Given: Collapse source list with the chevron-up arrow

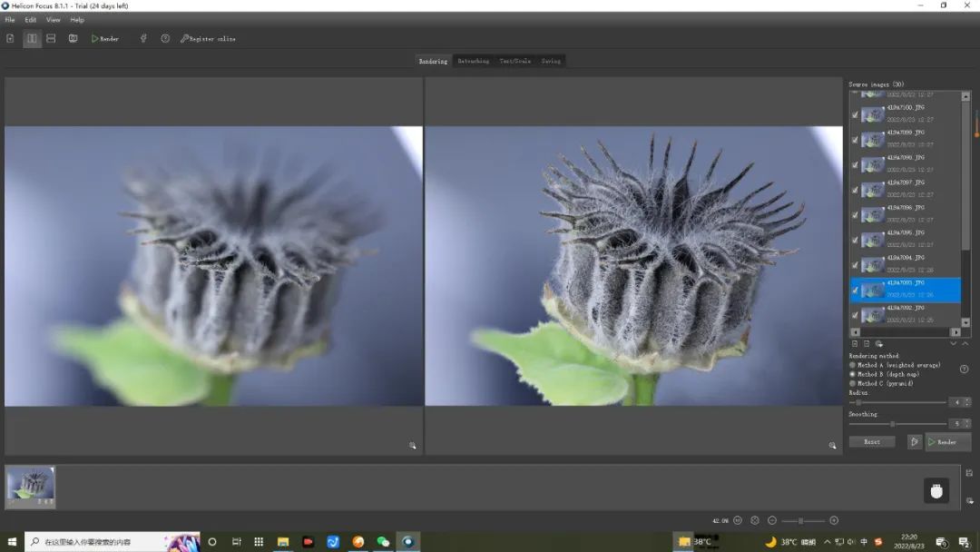Looking at the screenshot, I should pyautogui.click(x=965, y=344).
